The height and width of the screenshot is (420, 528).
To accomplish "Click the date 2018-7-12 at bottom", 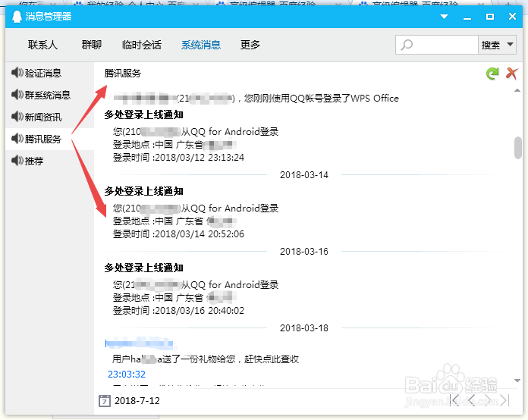I will pyautogui.click(x=137, y=401).
